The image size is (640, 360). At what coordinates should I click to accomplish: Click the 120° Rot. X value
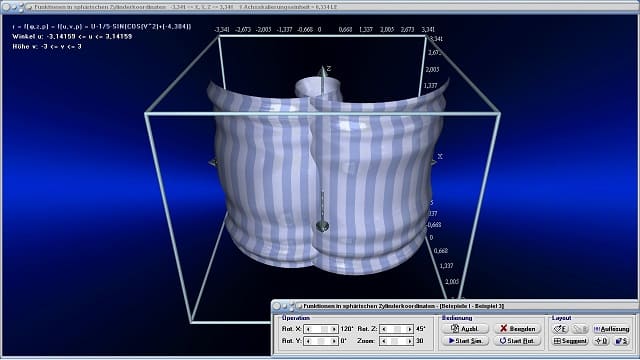(x=347, y=329)
